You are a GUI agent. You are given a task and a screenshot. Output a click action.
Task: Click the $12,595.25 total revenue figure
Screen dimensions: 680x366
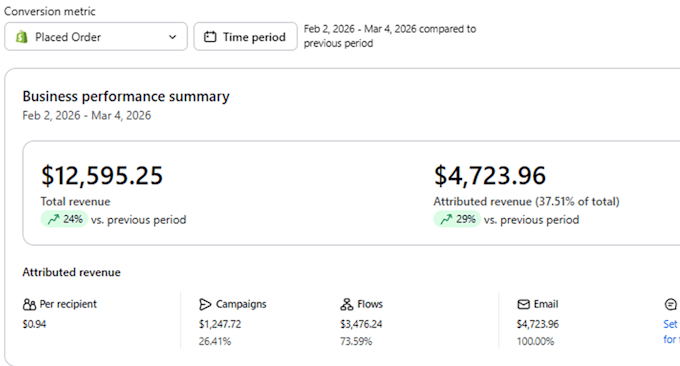[102, 176]
